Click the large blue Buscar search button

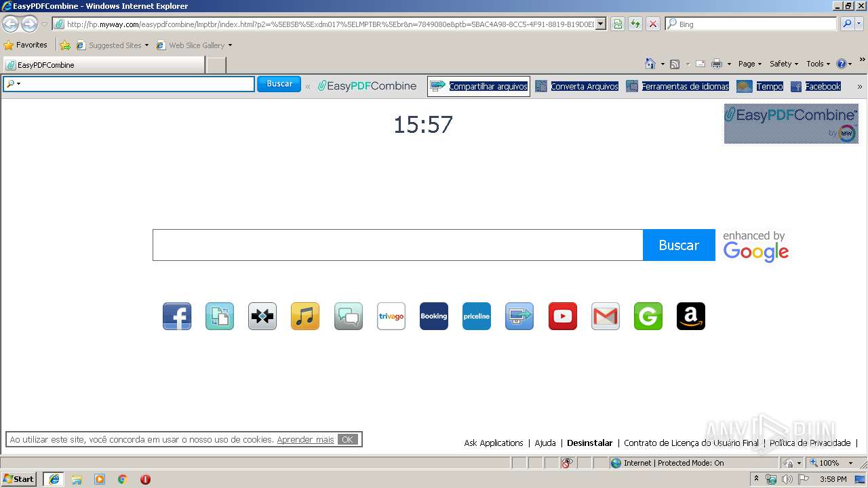(679, 245)
